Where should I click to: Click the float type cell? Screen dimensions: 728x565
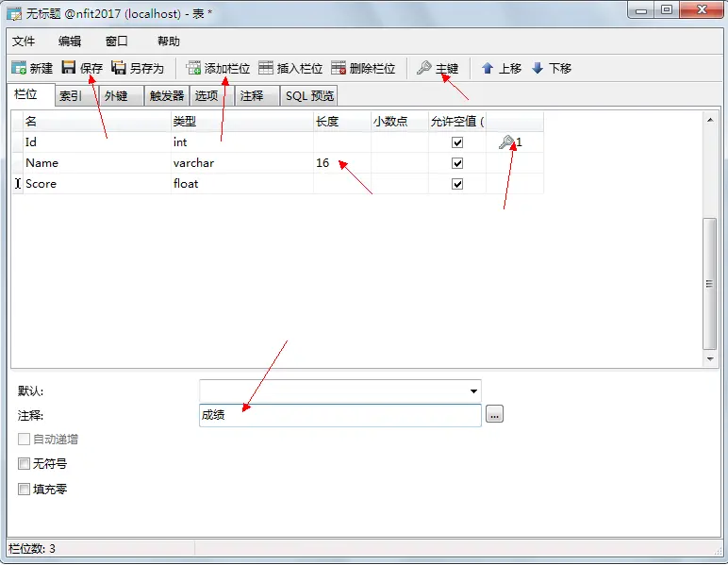click(x=242, y=184)
